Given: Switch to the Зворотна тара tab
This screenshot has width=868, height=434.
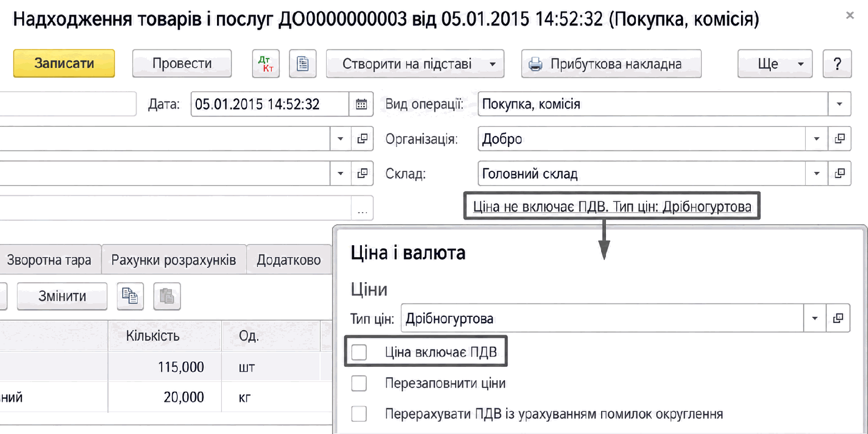Looking at the screenshot, I should [x=49, y=260].
